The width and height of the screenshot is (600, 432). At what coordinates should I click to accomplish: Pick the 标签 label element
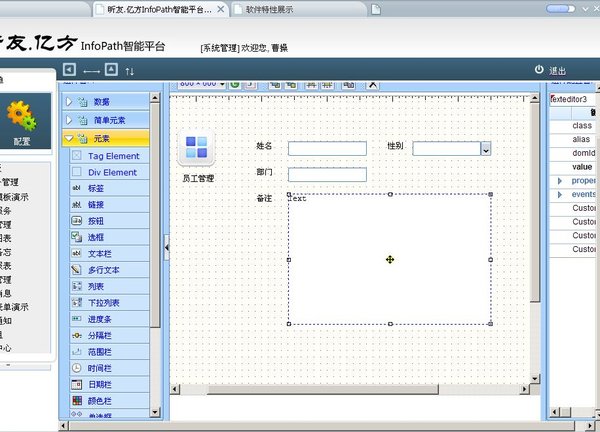109,188
